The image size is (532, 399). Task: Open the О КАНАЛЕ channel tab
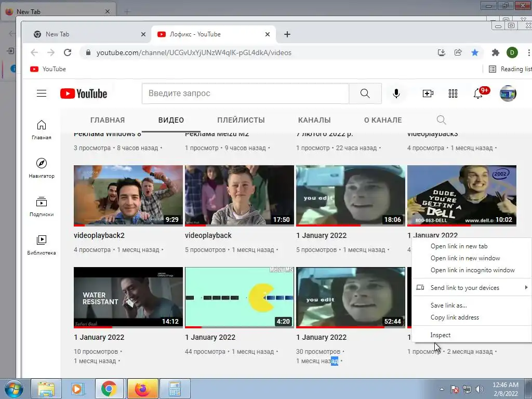point(383,120)
